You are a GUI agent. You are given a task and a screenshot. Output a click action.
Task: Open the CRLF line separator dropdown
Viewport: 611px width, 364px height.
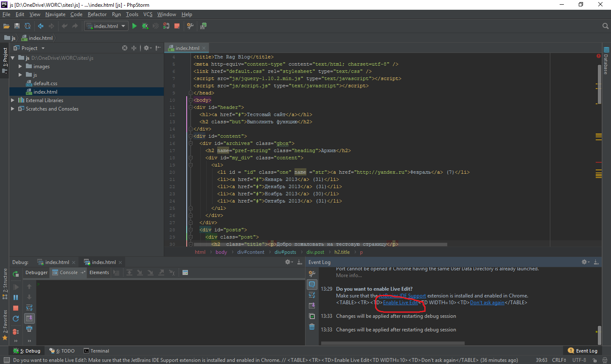[559, 360]
